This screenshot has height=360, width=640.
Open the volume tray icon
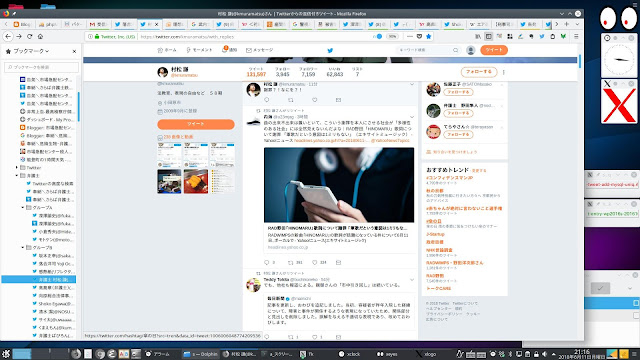coord(544,354)
